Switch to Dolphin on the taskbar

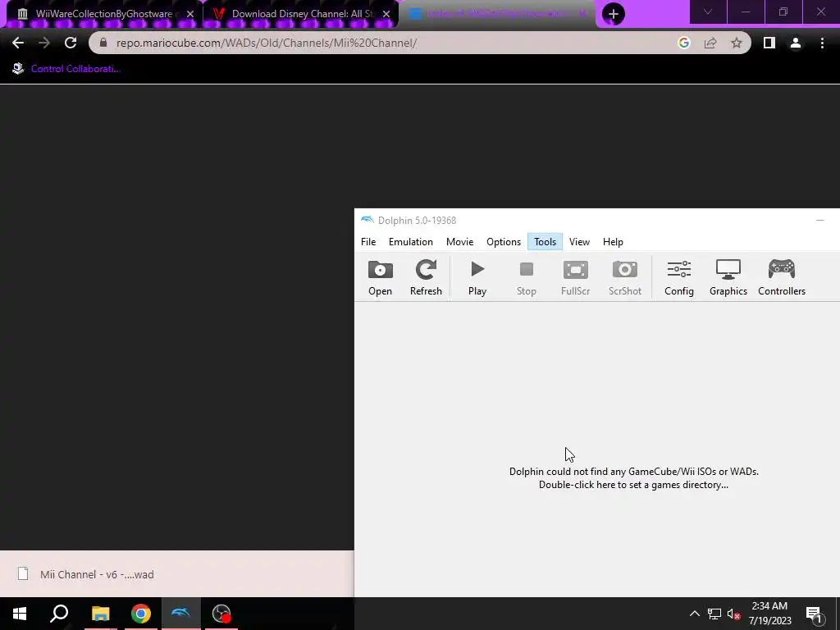[181, 614]
